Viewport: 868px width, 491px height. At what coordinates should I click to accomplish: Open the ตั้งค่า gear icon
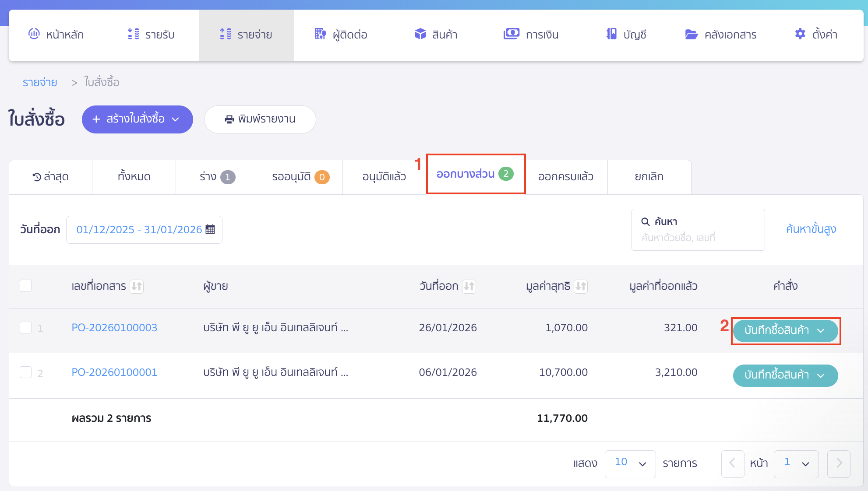pyautogui.click(x=800, y=34)
